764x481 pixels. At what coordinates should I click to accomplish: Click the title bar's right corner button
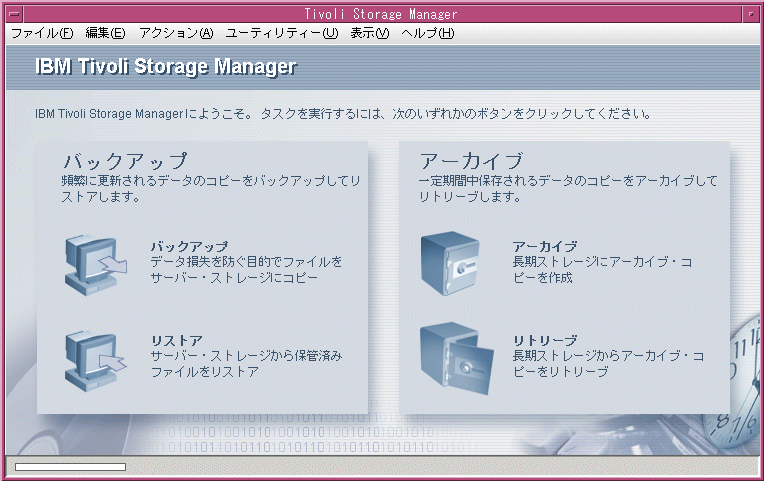(x=750, y=14)
